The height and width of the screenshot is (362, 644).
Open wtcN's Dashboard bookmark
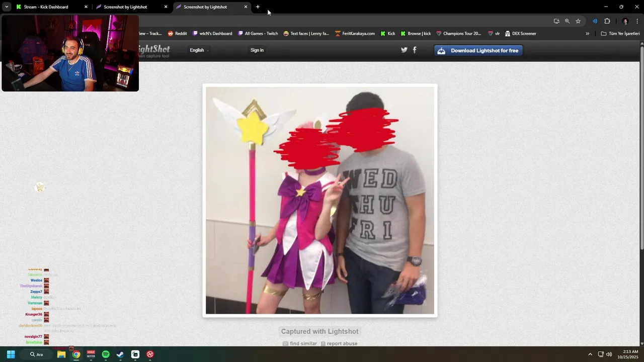[212, 34]
